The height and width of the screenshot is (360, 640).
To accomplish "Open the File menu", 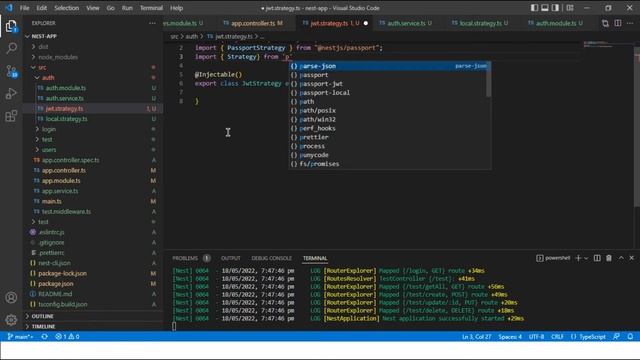I will point(24,8).
